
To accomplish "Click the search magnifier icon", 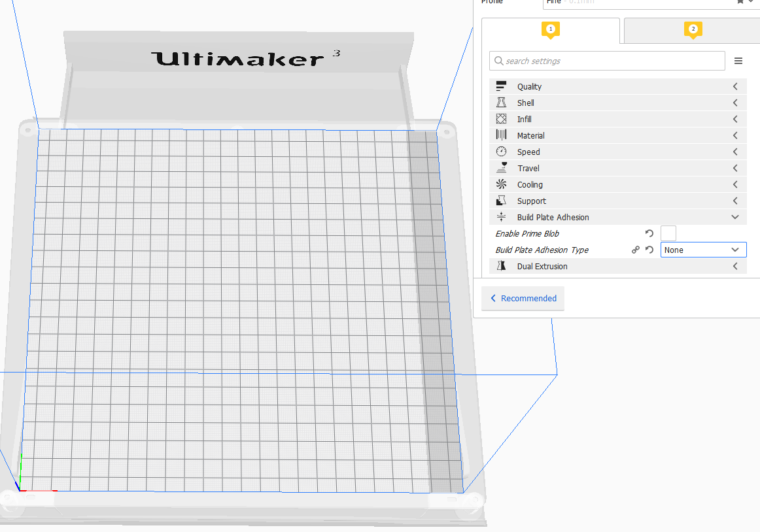I will pos(498,61).
